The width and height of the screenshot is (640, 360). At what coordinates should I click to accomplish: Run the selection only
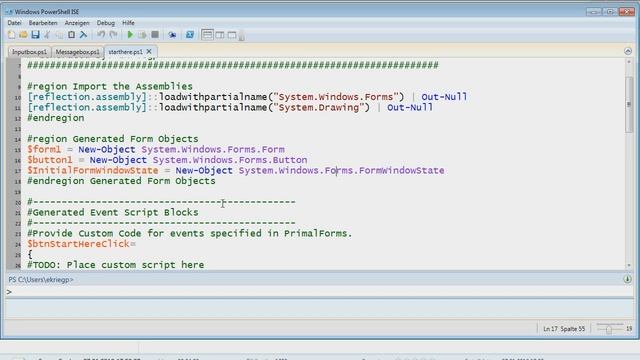[142, 35]
